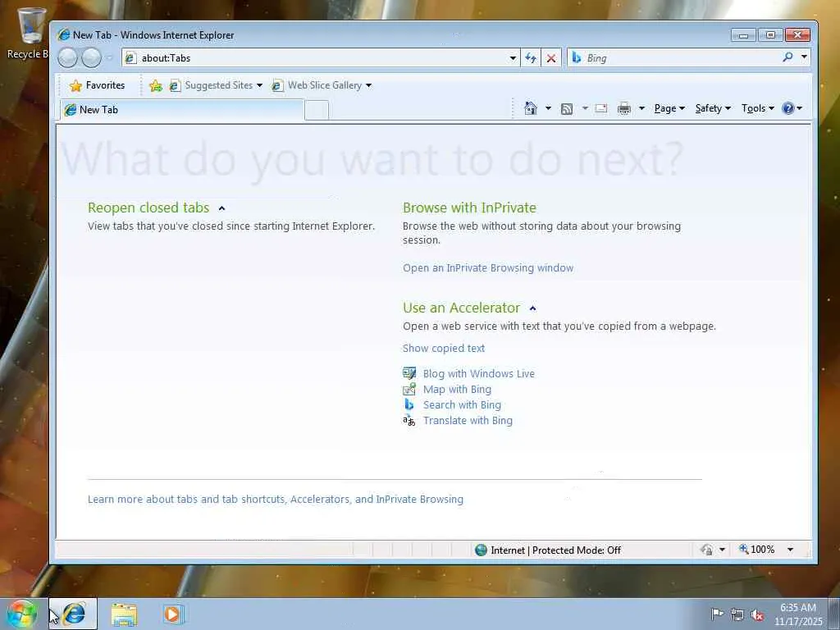
Task: Click the Read Mail icon
Action: tap(601, 109)
